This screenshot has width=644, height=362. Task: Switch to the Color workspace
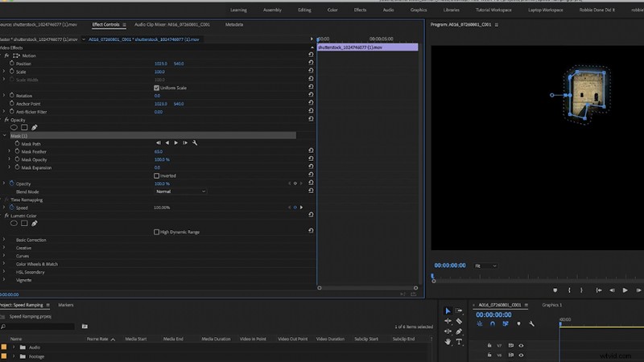tap(332, 10)
